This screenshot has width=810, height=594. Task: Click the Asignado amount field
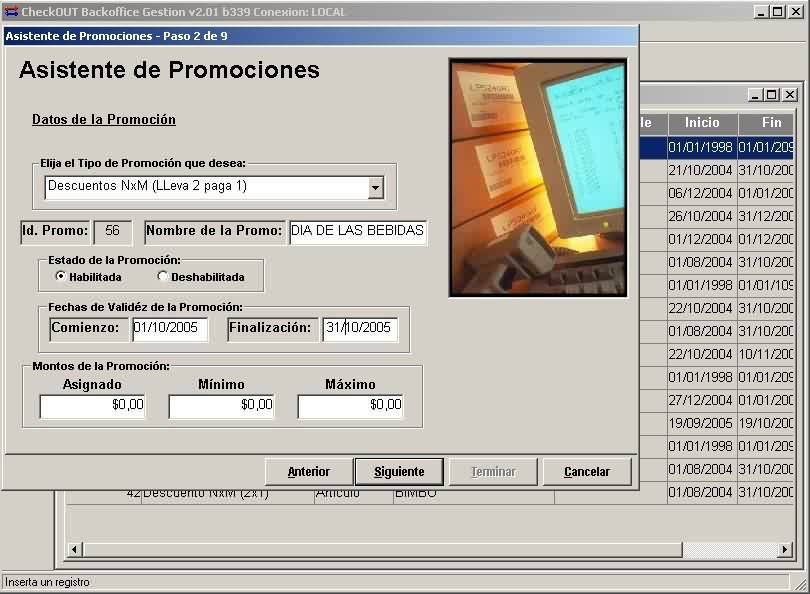92,405
